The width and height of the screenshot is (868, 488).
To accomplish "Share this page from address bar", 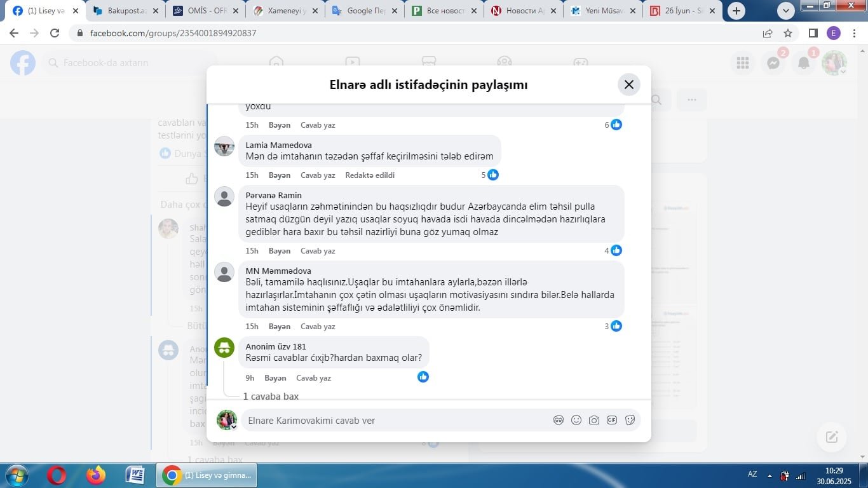I will point(768,33).
